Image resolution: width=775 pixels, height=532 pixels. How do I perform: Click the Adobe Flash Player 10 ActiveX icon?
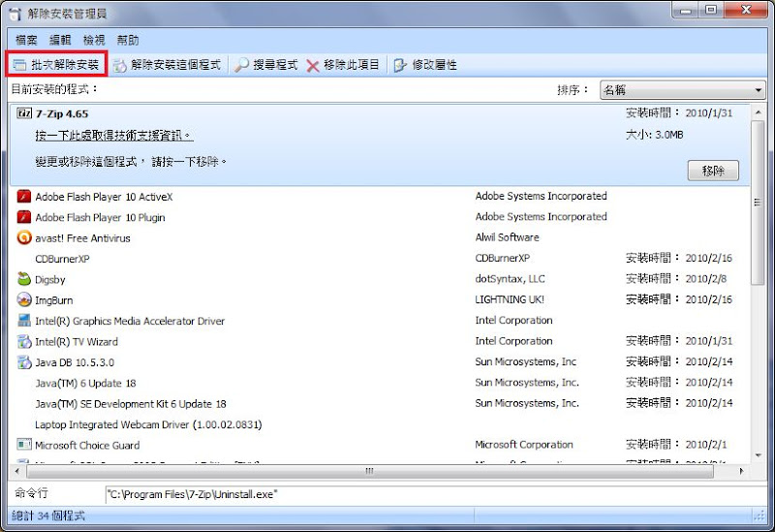click(x=23, y=197)
